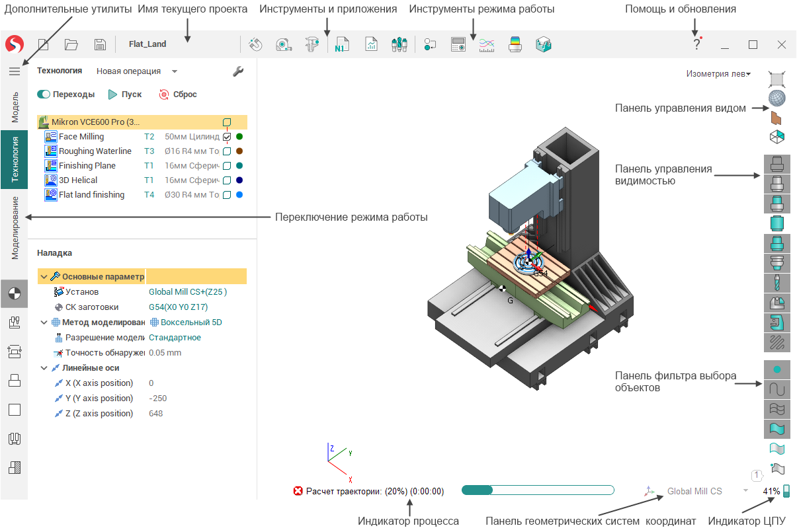This screenshot has width=797, height=532.
Task: Open the Изометрия лев view dropdown
Action: pos(718,74)
